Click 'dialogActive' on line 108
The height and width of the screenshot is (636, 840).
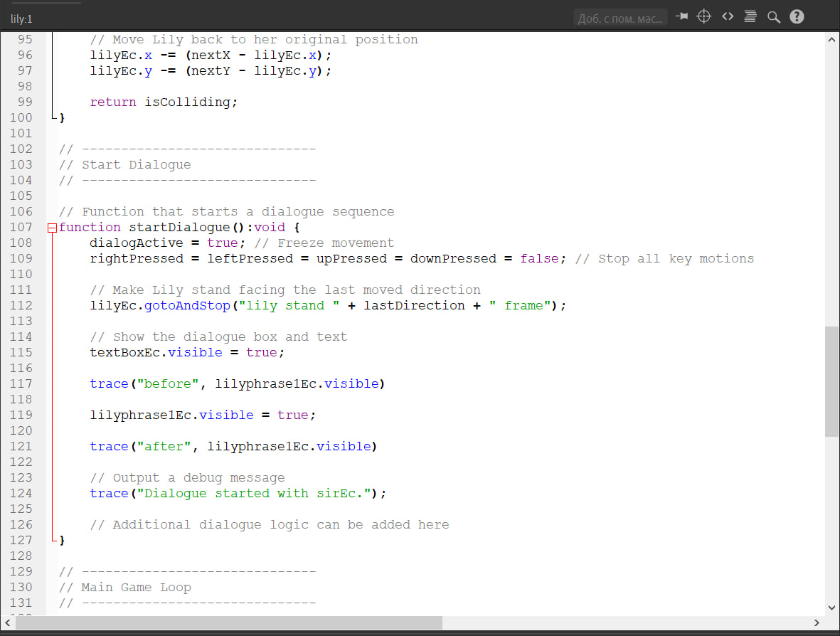click(x=137, y=243)
